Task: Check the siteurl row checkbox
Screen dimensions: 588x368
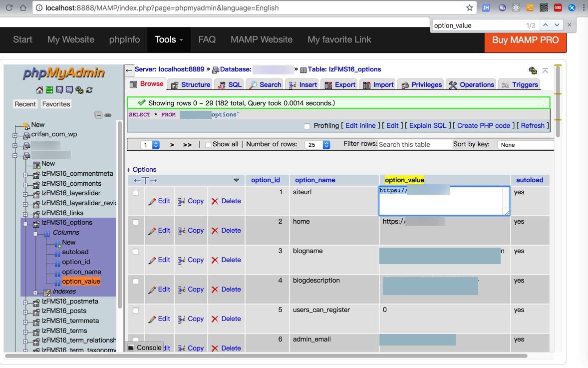Action: (x=136, y=192)
